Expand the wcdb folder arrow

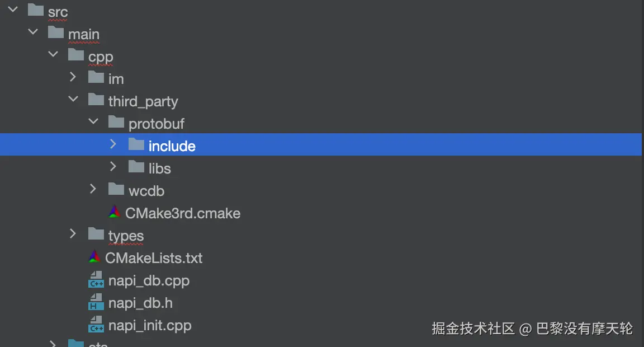tap(93, 189)
